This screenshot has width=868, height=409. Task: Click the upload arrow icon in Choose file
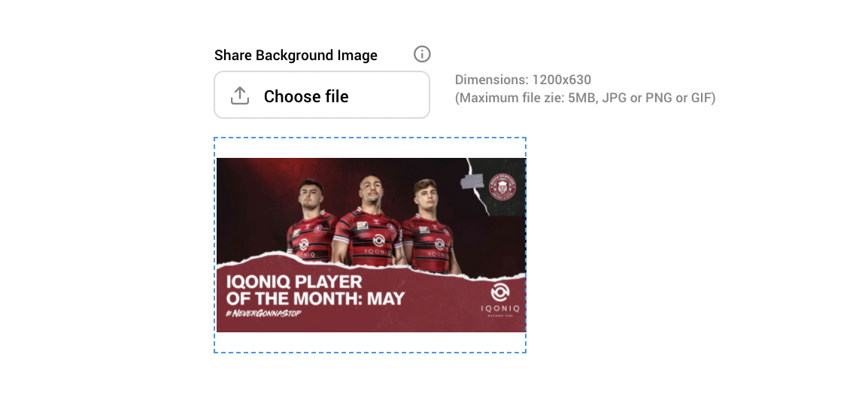240,95
